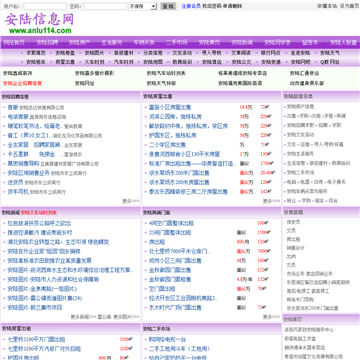
Task: Open the 安陆新闻 nav tab
Action: [242, 42]
